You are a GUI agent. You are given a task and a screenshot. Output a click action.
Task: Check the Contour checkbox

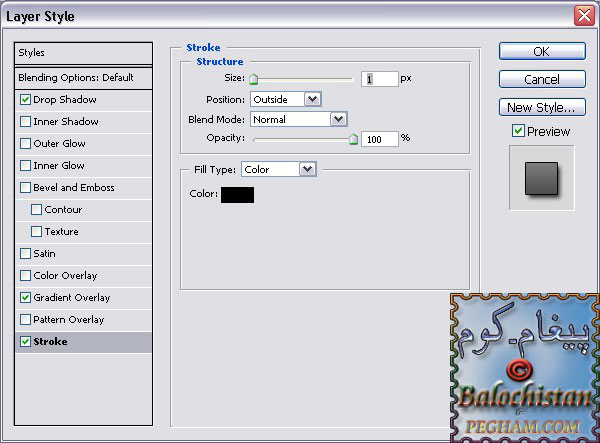coord(36,210)
